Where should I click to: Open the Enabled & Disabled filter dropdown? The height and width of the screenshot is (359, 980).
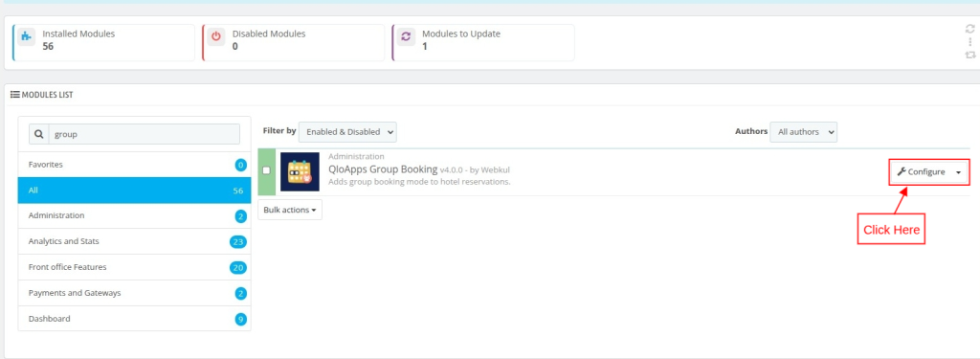click(347, 132)
